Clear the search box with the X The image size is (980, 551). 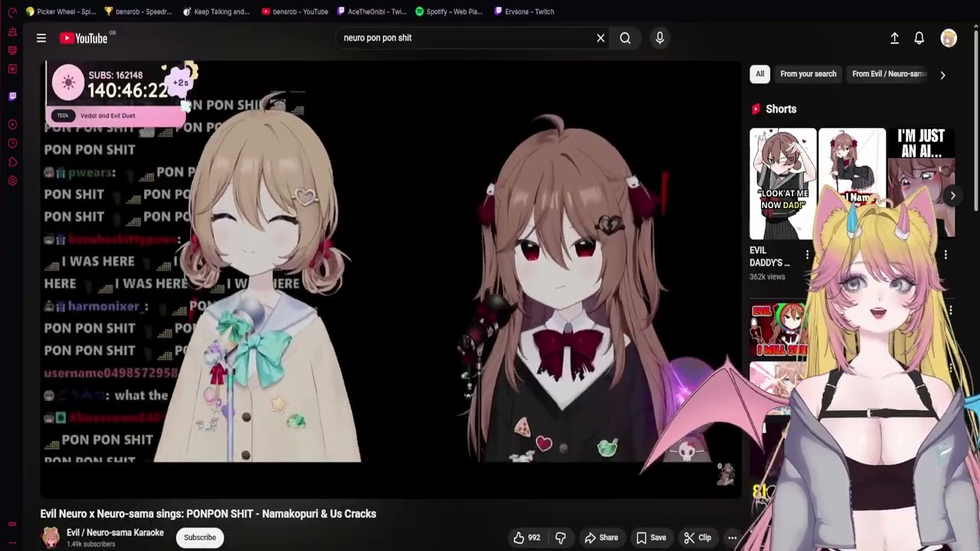[x=600, y=38]
